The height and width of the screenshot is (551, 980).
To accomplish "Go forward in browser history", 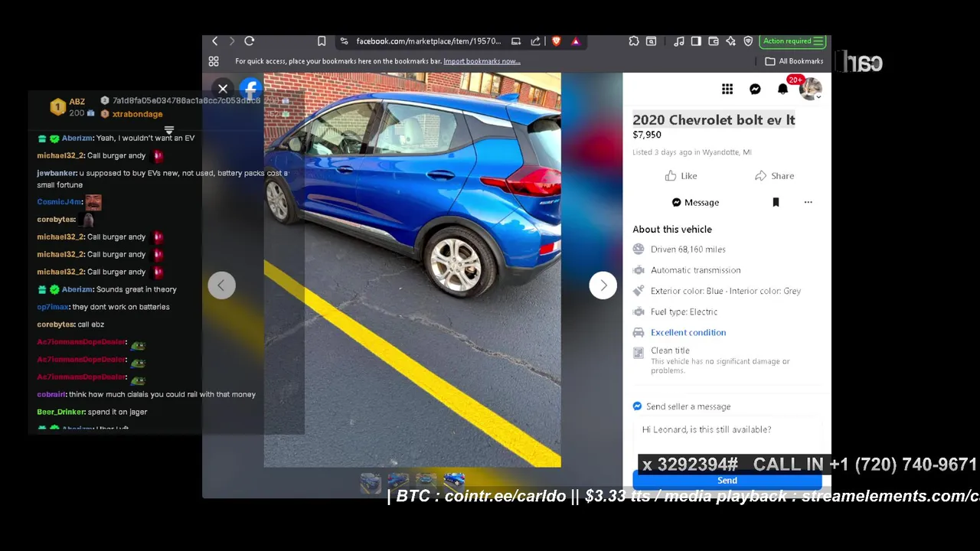I will click(x=232, y=41).
